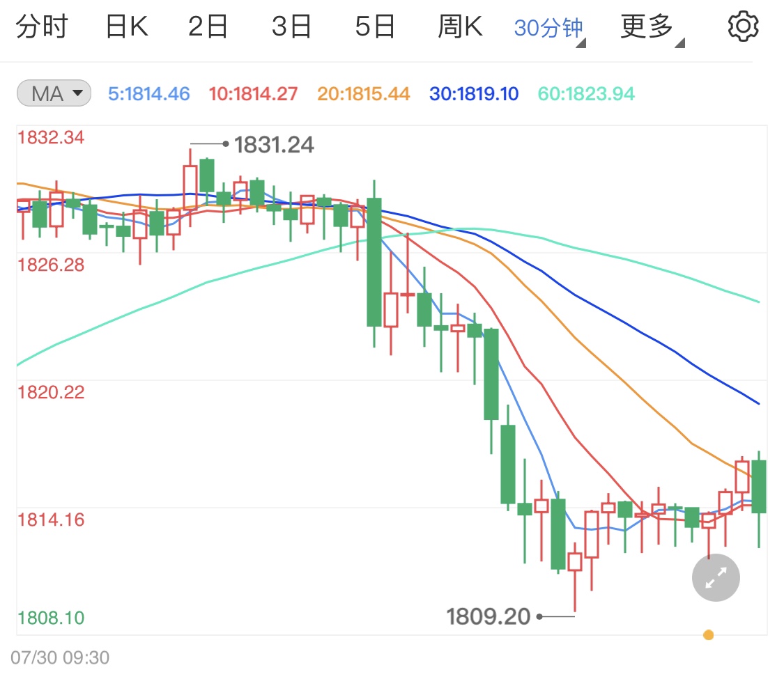Image resolution: width=784 pixels, height=679 pixels.
Task: Click the axis label 1832.34
Action: click(51, 137)
